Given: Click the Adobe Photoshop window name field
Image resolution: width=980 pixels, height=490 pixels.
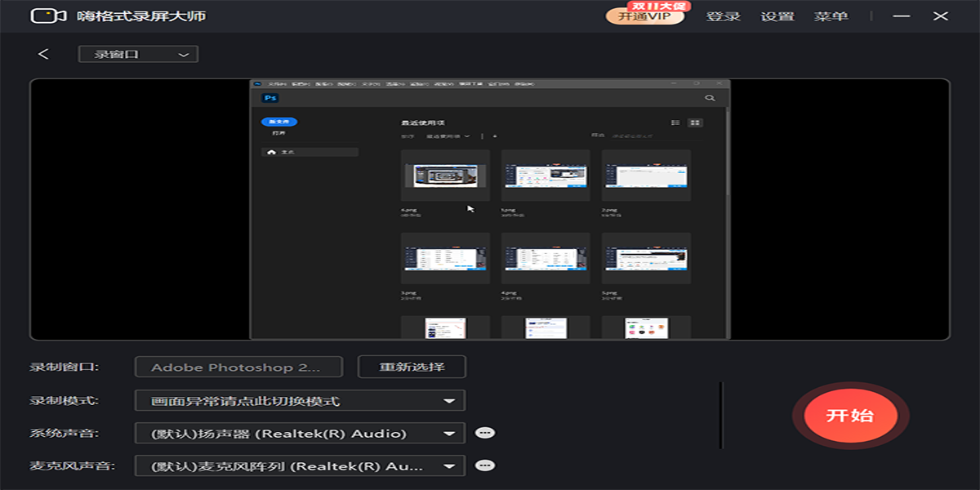Looking at the screenshot, I should pos(238,367).
